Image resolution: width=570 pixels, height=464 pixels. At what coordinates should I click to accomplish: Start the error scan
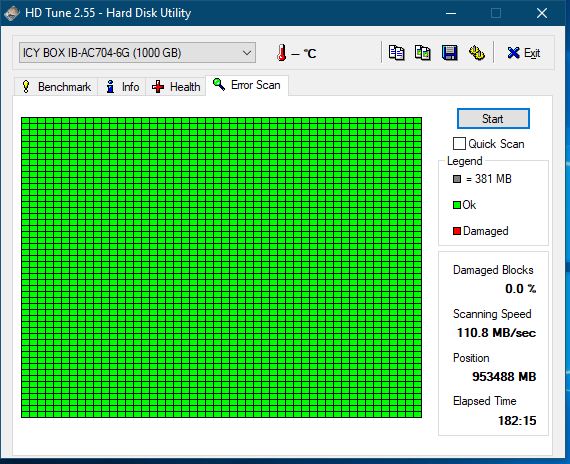493,119
